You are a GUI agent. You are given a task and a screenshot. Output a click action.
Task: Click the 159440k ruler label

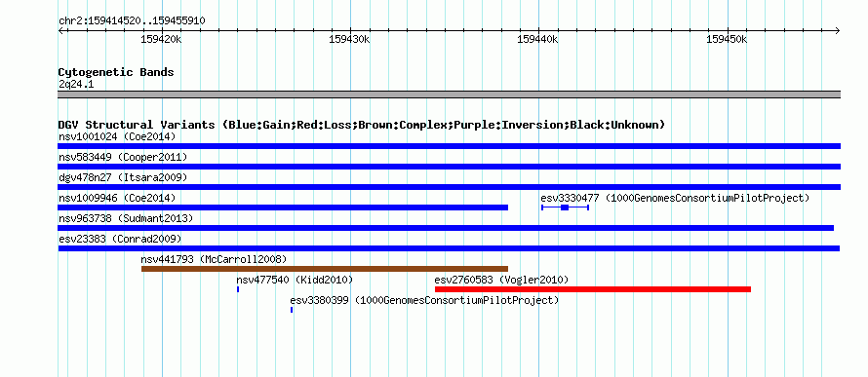[x=538, y=39]
